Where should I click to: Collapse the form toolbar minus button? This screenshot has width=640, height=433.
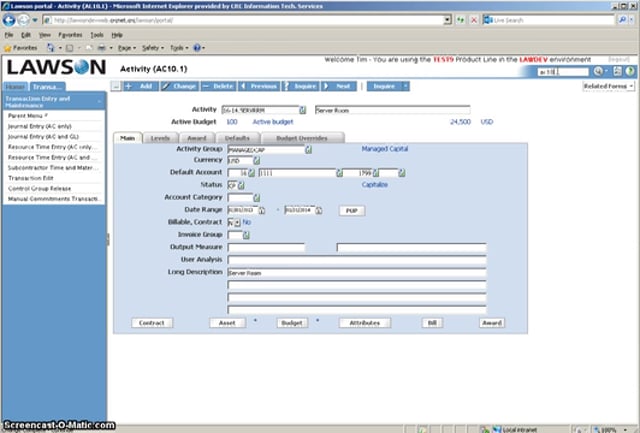[x=116, y=87]
